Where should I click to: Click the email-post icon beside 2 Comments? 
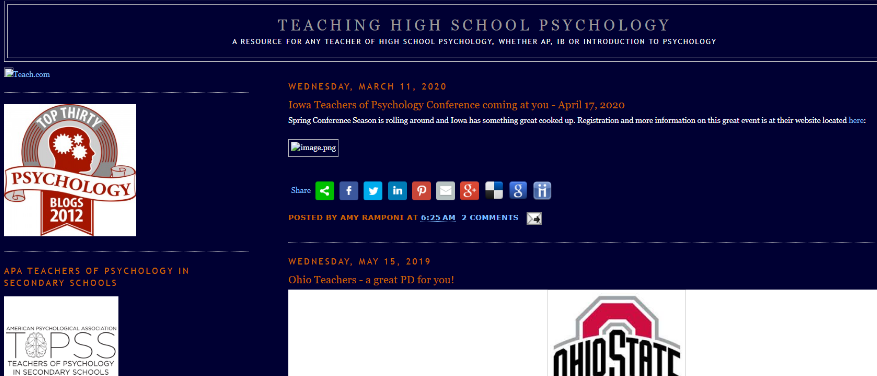pos(534,218)
